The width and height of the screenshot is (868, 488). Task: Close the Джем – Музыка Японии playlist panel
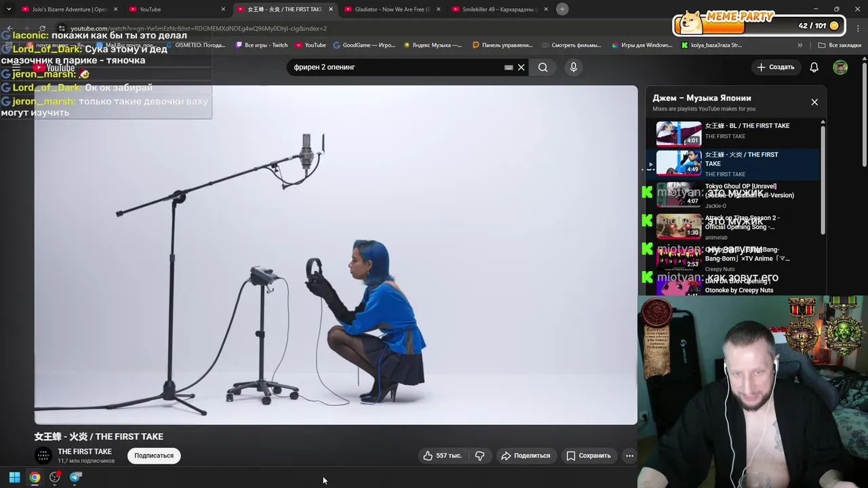coord(814,102)
